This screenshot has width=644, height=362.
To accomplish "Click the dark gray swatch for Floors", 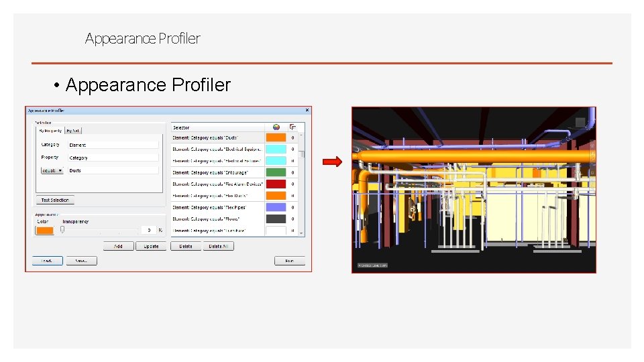I will click(x=276, y=219).
